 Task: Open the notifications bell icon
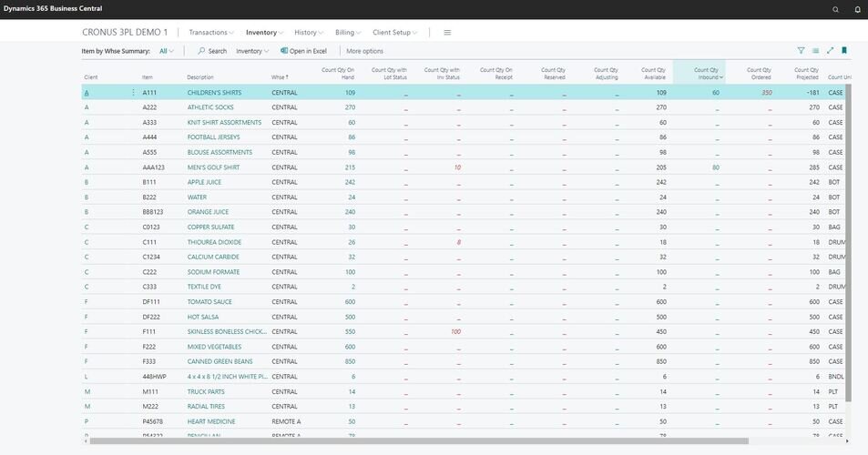pyautogui.click(x=857, y=9)
